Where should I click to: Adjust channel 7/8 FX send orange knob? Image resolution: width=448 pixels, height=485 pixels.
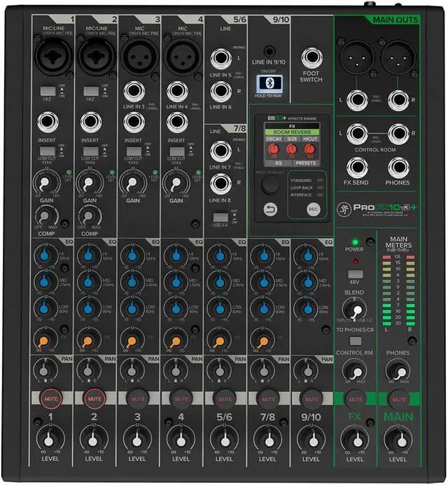click(264, 339)
